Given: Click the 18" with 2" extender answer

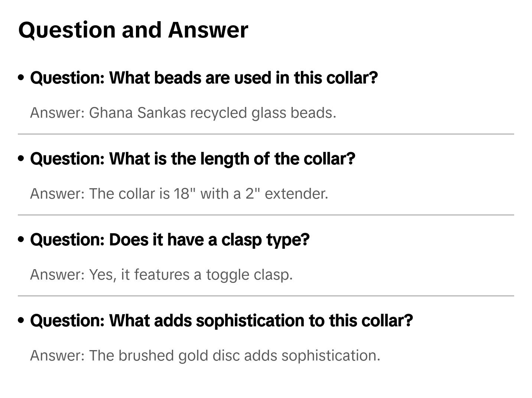Looking at the screenshot, I should (179, 194).
